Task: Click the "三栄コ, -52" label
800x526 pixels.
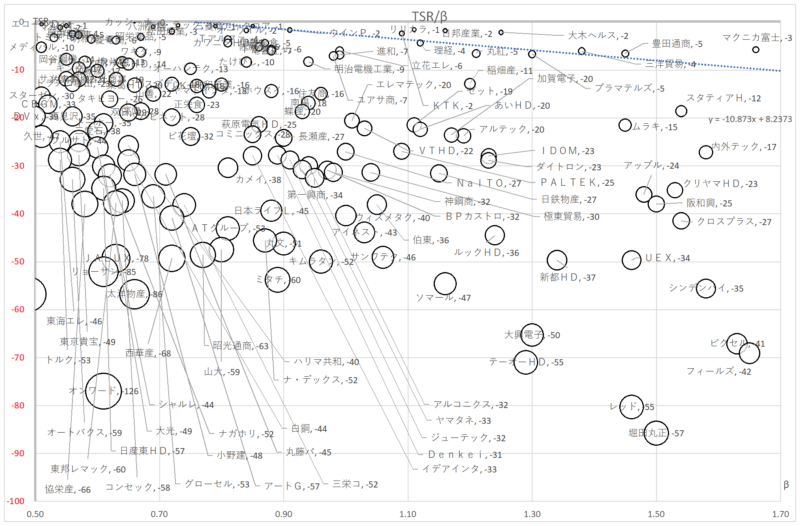Action: tap(355, 484)
